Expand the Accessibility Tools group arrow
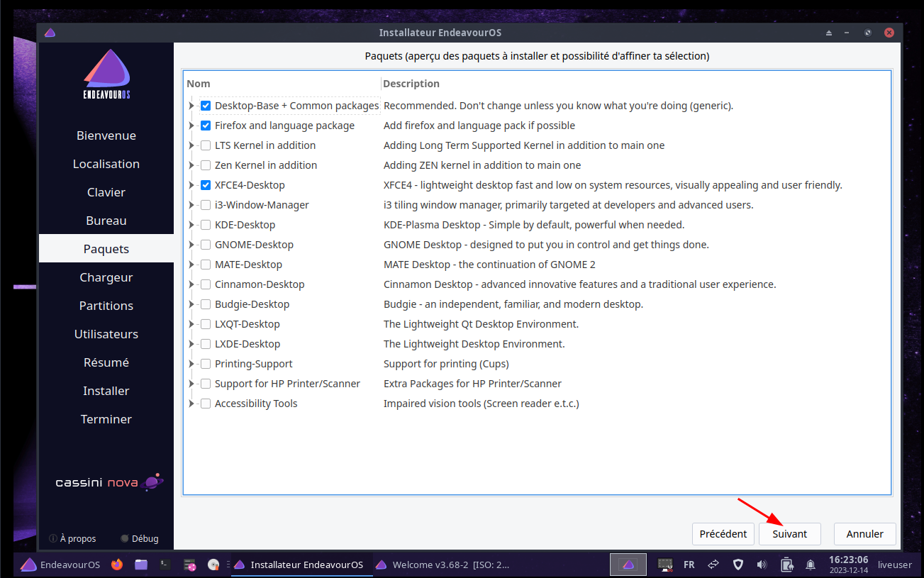Viewport: 924px width, 578px height. (x=191, y=404)
